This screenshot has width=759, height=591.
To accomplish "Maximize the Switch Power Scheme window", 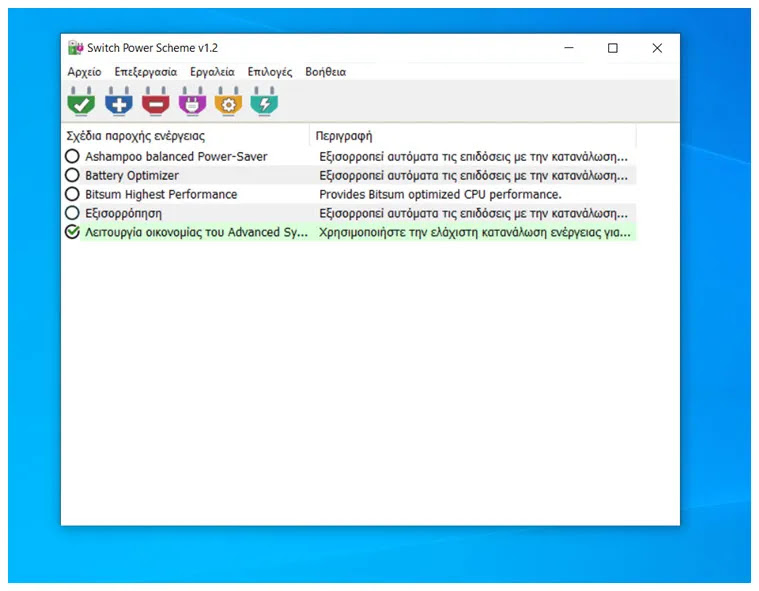I will [x=613, y=48].
